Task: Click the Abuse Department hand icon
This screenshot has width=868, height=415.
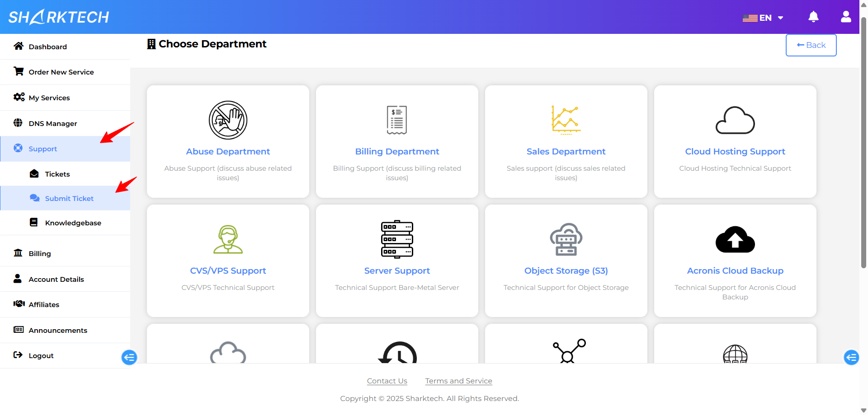Action: pyautogui.click(x=228, y=120)
